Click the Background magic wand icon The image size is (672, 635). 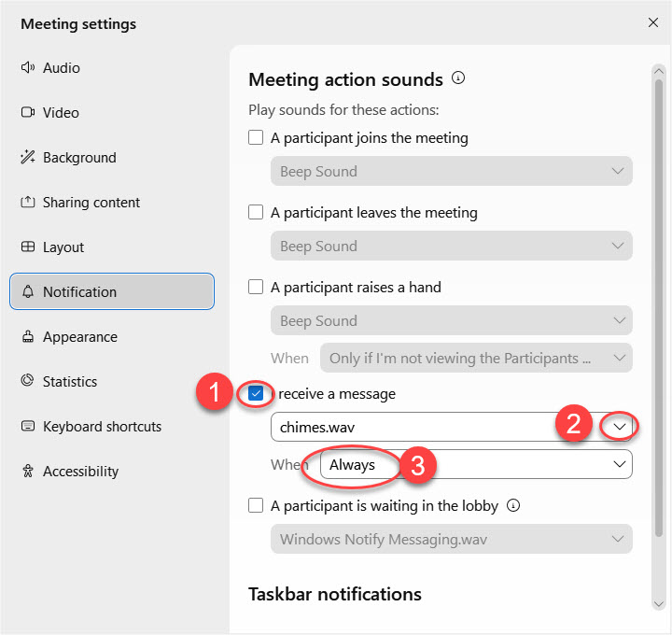coord(27,158)
